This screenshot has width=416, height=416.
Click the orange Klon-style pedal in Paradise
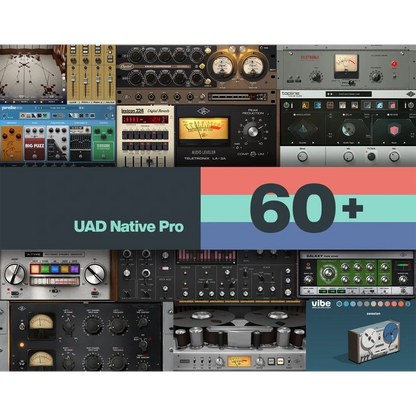click(x=12, y=143)
